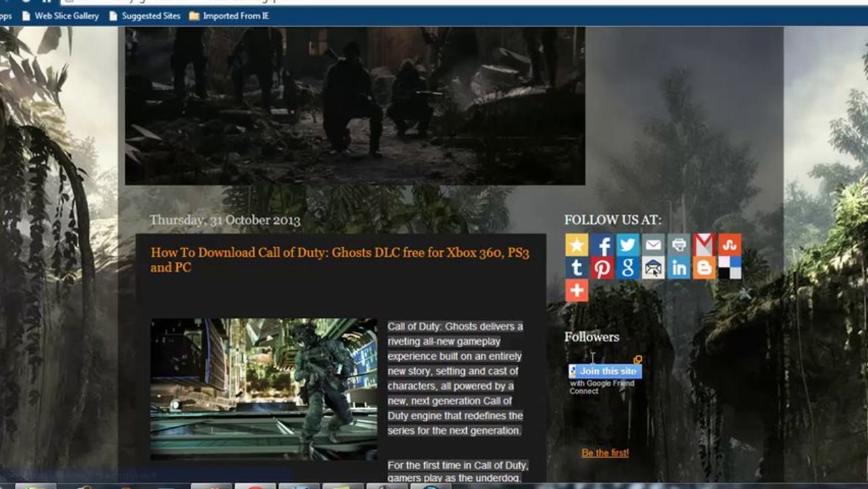Follow the 'Be the first!' link
Screen dimensions: 868x489
pos(605,453)
